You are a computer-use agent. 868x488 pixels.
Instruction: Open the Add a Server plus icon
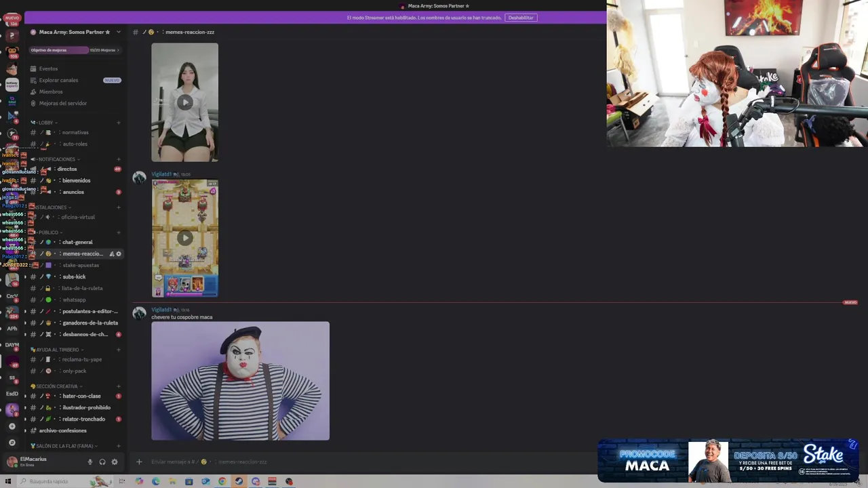(12, 426)
